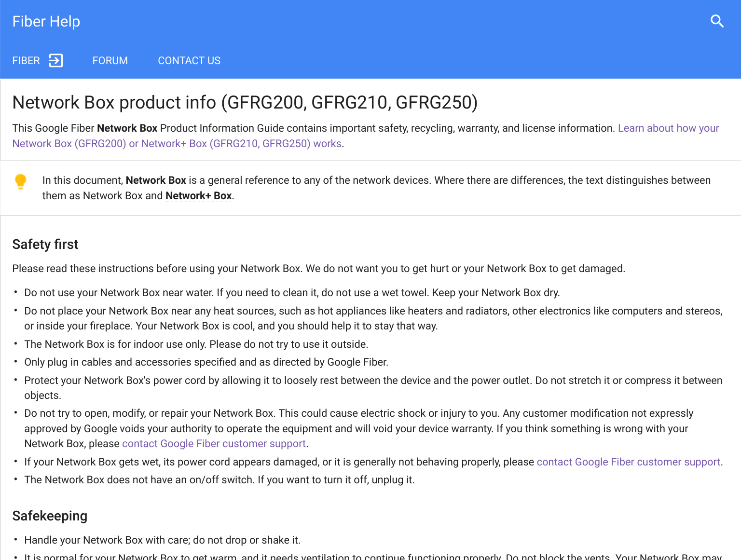Open contact support link in gets-wet bullet
The height and width of the screenshot is (560, 741).
tap(629, 462)
